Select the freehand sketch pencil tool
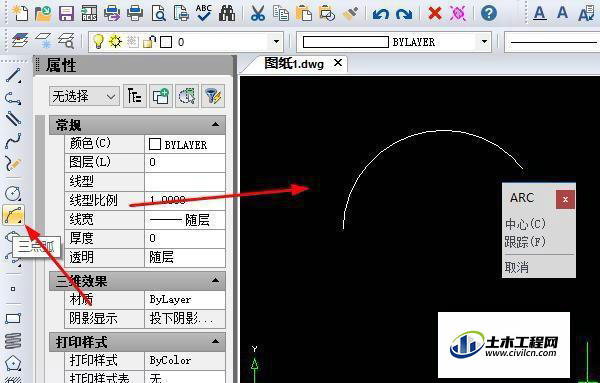The image size is (600, 383). 13,163
